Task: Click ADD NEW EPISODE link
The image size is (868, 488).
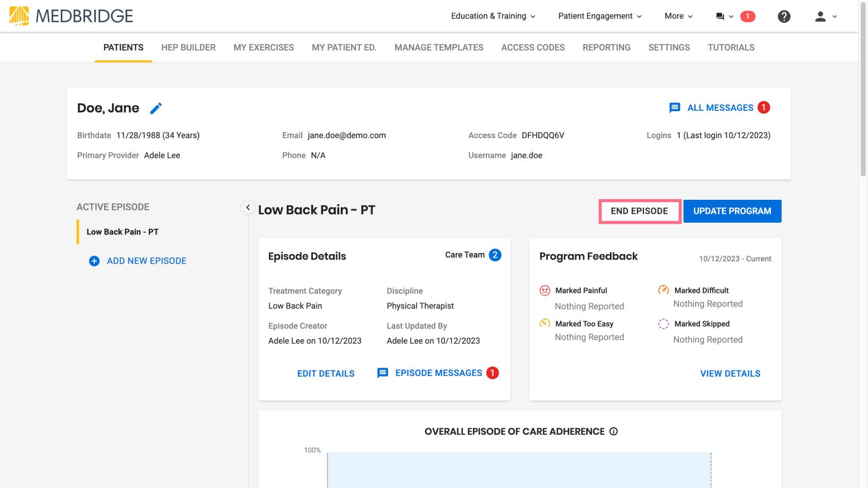Action: 147,261
